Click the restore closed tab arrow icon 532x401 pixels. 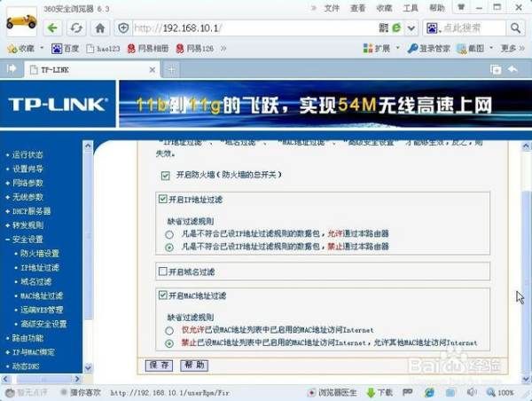tap(512, 69)
